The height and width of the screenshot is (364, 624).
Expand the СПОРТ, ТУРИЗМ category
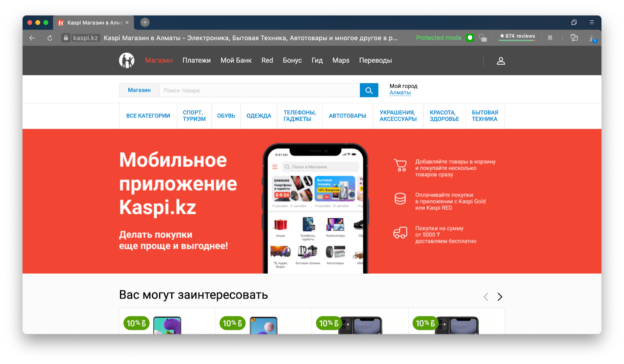[x=194, y=116]
